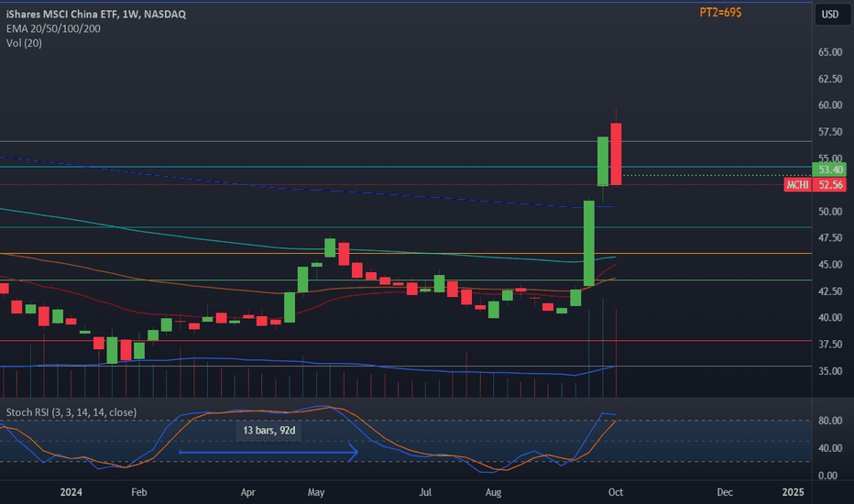Select the EMA 20/50/100/200 indicator label

click(x=53, y=28)
